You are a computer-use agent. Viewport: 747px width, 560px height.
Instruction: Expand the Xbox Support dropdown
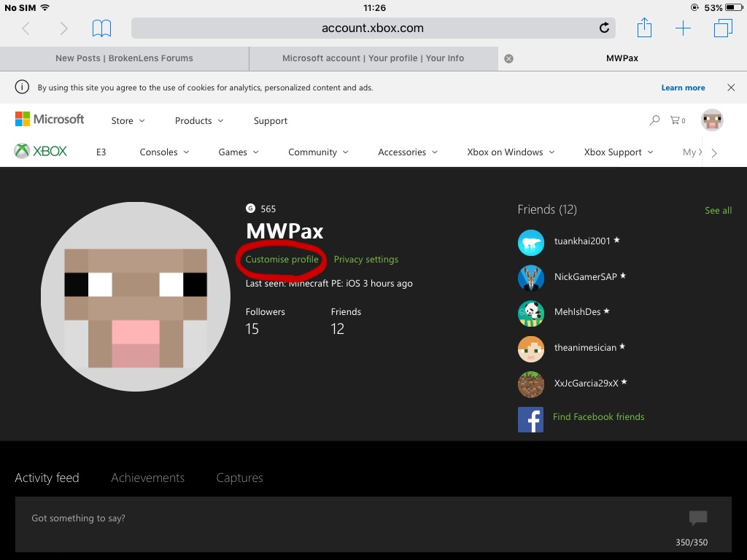point(618,152)
